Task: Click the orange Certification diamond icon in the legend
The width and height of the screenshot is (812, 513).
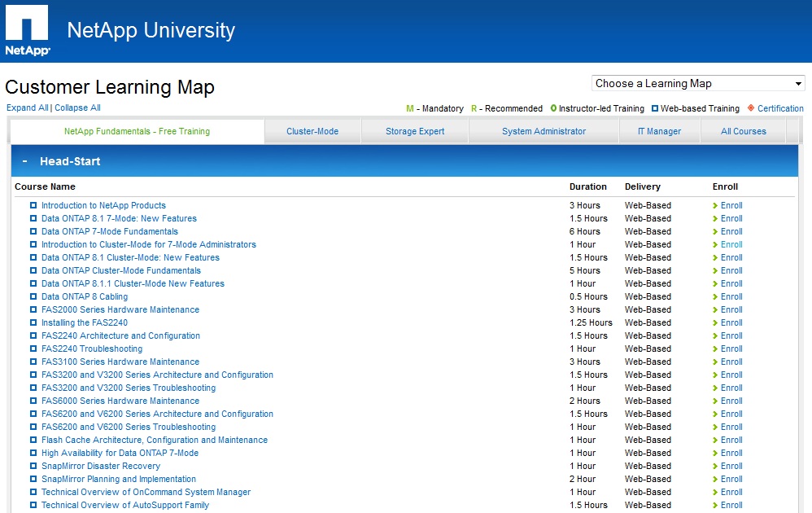Action: click(750, 108)
